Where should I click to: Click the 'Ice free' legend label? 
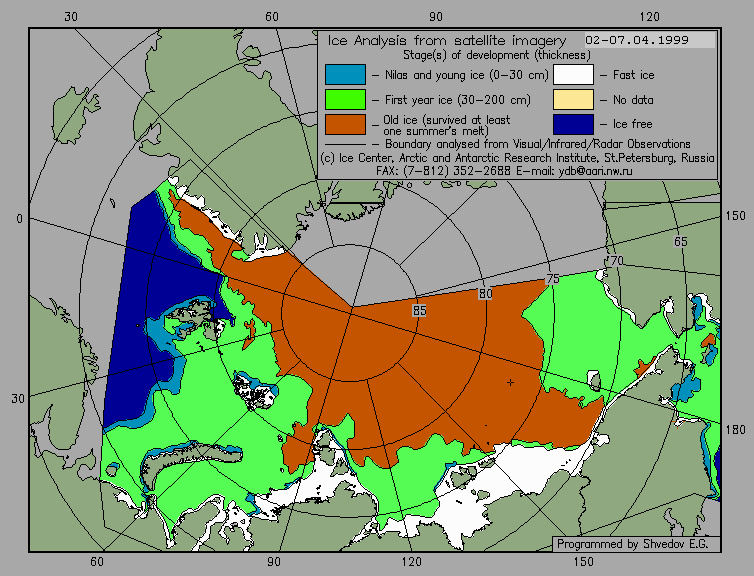point(632,124)
